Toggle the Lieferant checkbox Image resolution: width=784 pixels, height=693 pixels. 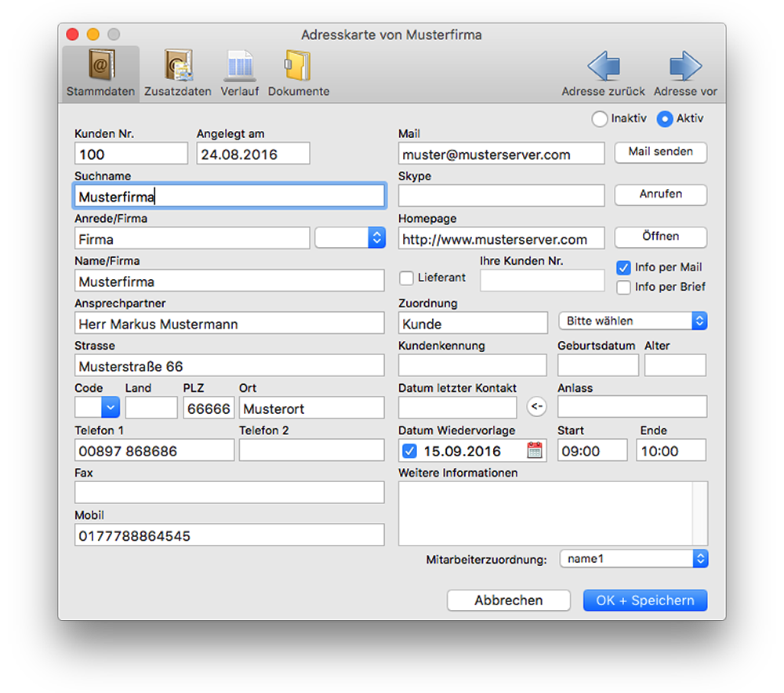click(406, 278)
